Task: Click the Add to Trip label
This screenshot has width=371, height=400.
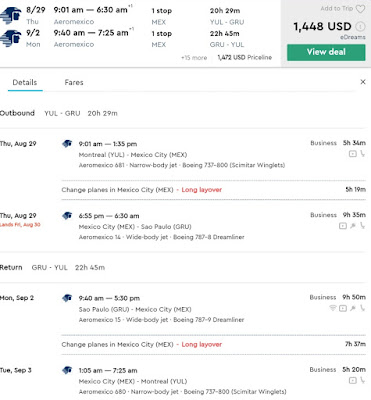Action: (337, 8)
